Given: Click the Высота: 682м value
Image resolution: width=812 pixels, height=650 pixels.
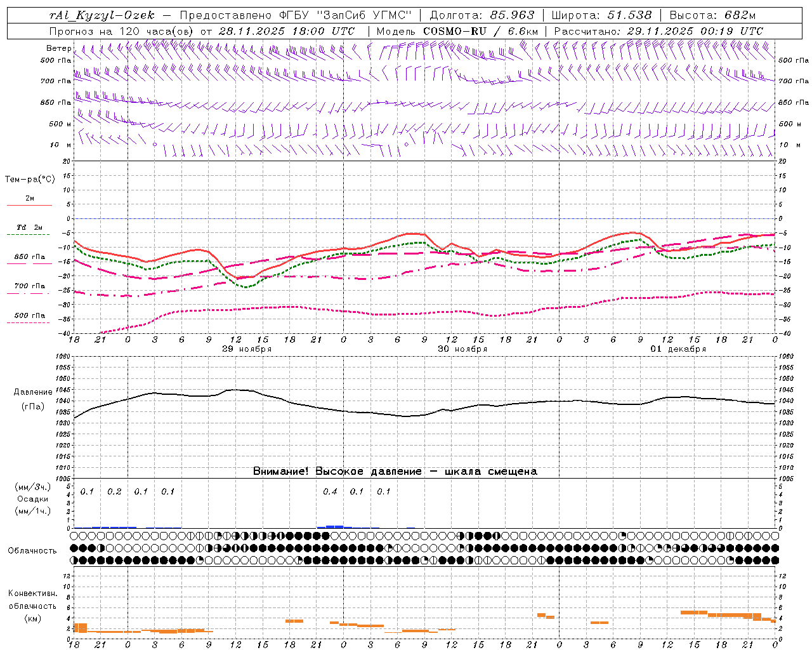Looking at the screenshot, I should (x=712, y=15).
